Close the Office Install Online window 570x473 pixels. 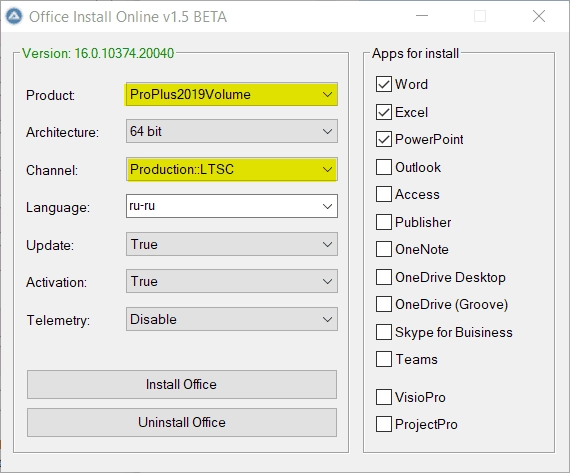click(x=539, y=16)
